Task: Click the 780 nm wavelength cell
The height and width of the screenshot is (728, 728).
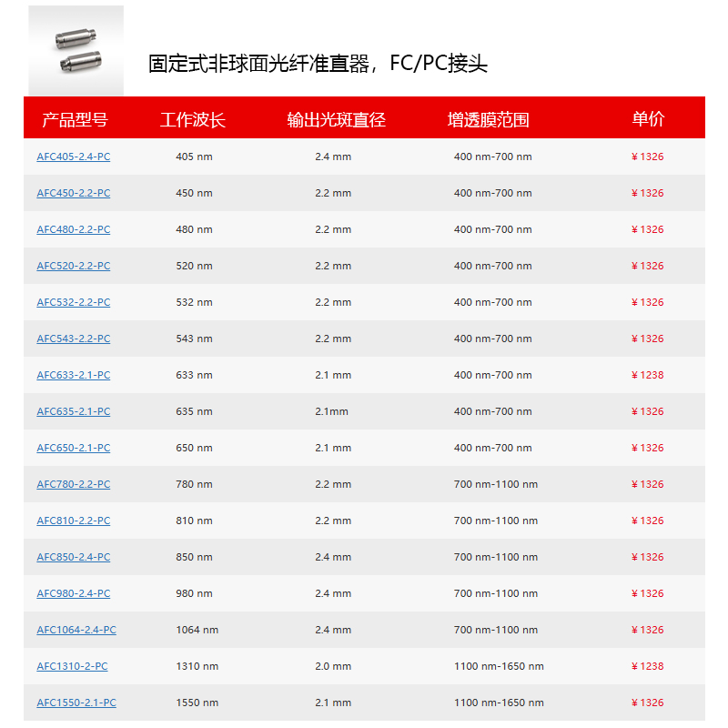Action: coord(194,484)
